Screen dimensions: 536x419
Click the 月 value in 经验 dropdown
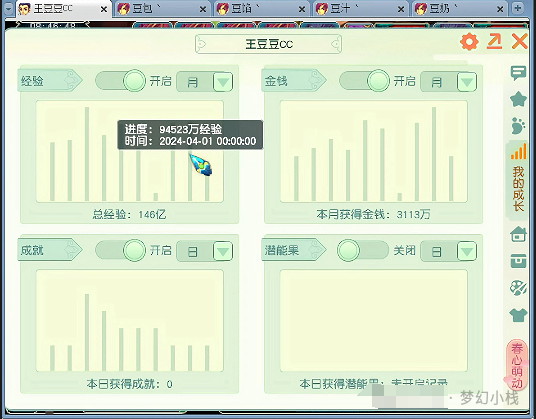tap(192, 82)
